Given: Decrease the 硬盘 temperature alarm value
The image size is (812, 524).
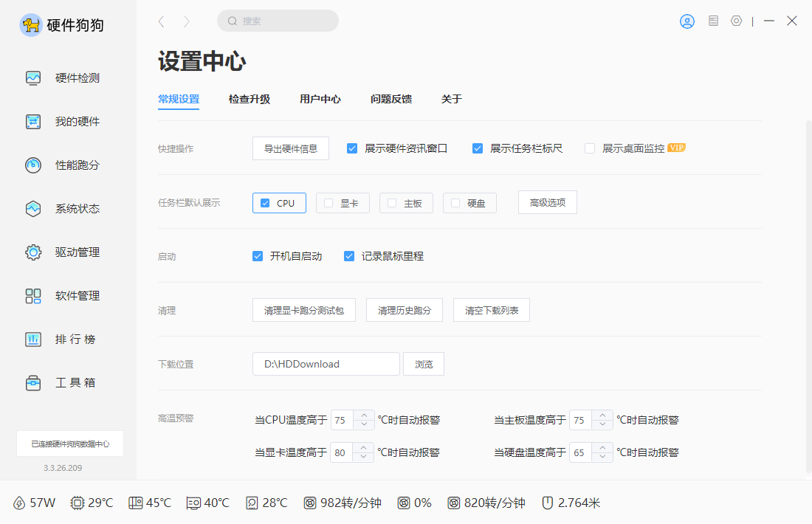Looking at the screenshot, I should pos(601,456).
